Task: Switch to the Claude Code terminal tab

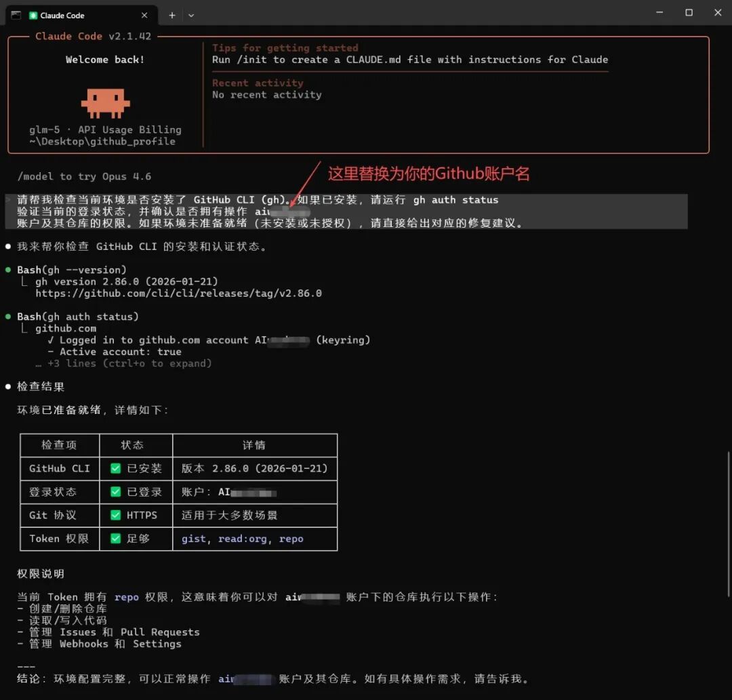Action: pos(82,15)
